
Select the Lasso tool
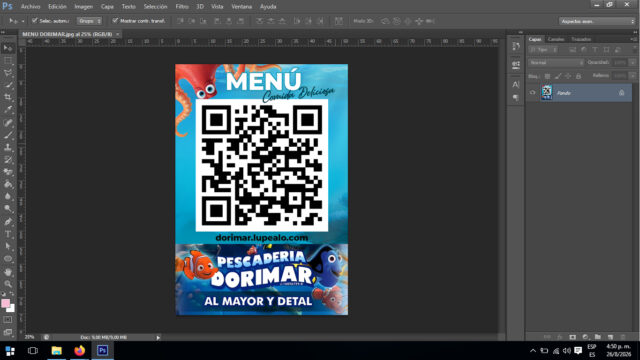pyautogui.click(x=8, y=73)
